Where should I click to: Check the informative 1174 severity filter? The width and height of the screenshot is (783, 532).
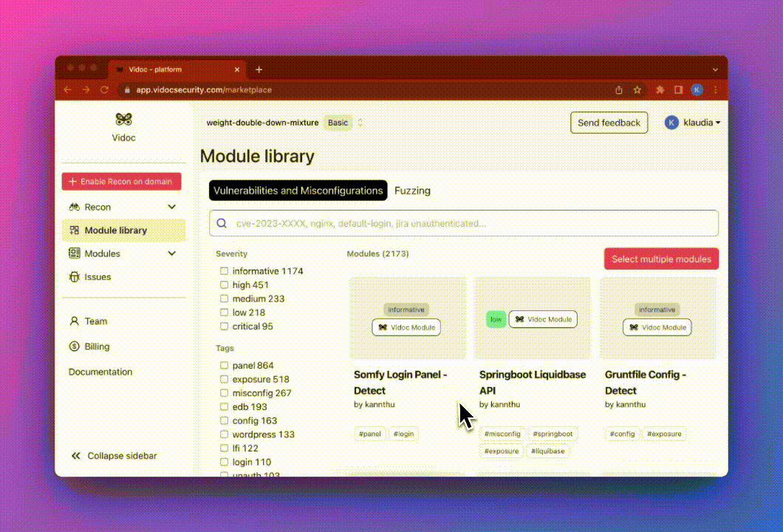coord(225,270)
